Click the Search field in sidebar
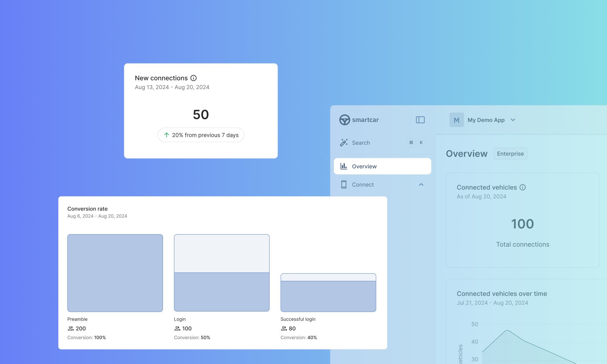 pos(382,143)
